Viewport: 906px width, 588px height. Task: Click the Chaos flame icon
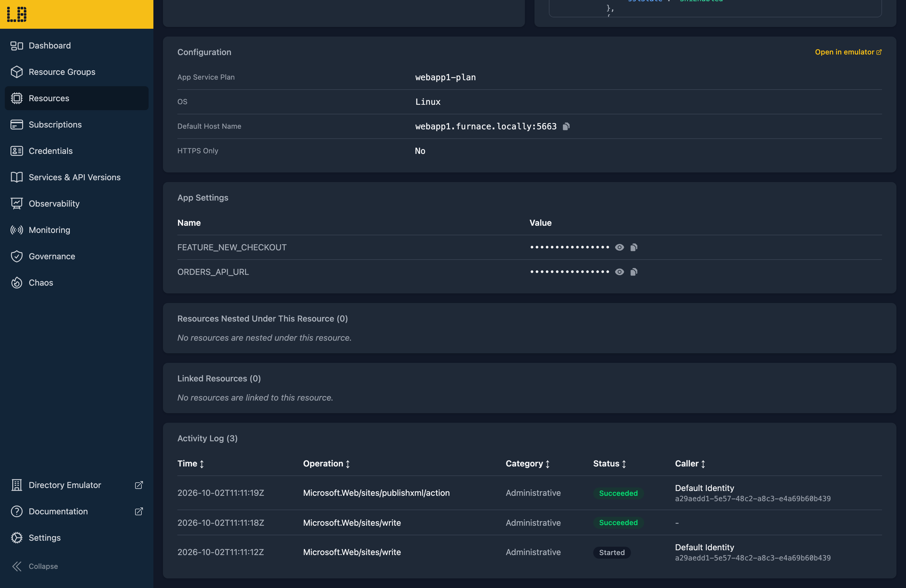coord(17,283)
